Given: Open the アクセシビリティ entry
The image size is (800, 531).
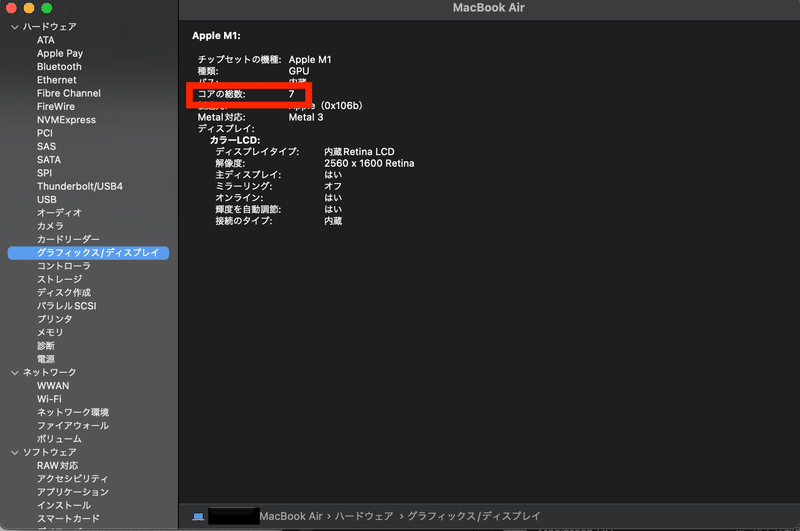Looking at the screenshot, I should pyautogui.click(x=72, y=478).
